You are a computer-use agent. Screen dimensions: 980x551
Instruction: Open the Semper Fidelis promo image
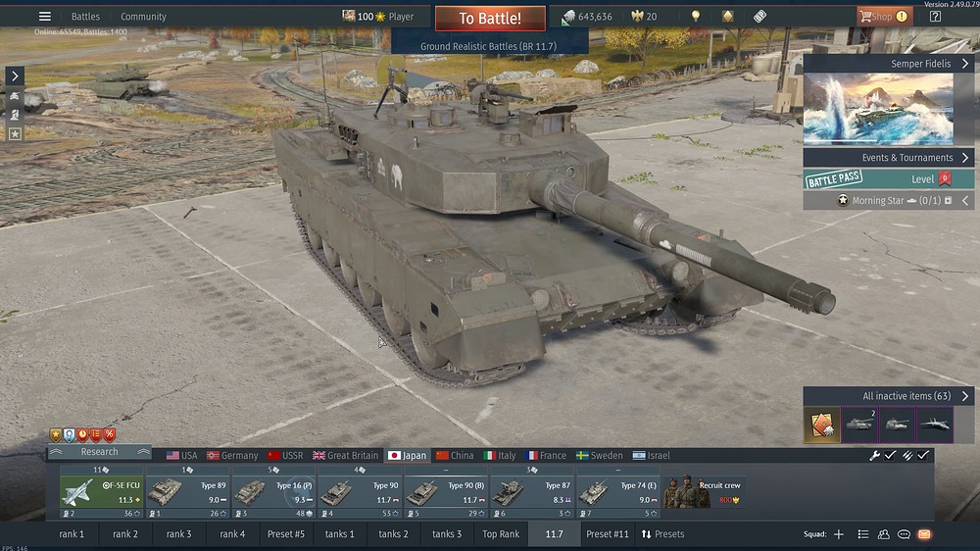pyautogui.click(x=878, y=109)
